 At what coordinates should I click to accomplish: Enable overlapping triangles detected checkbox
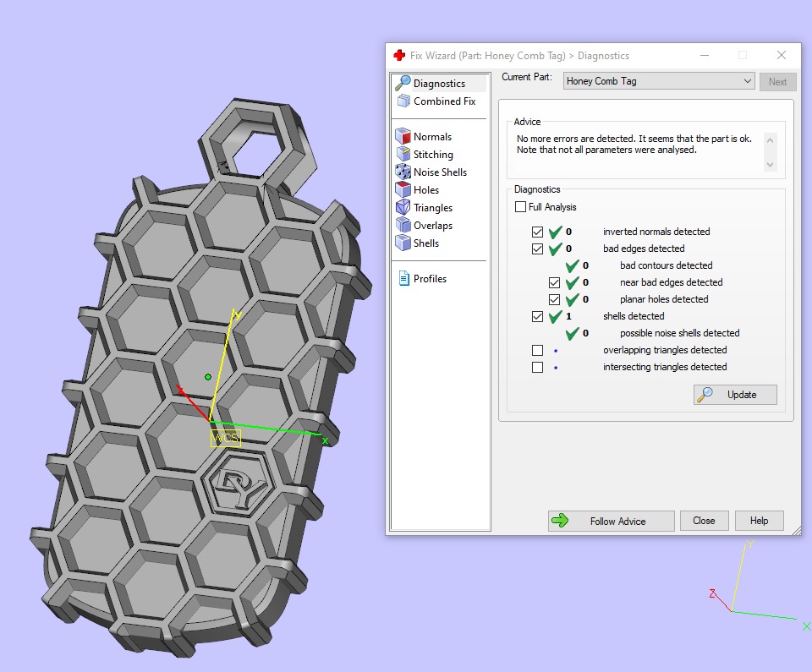[x=538, y=351]
